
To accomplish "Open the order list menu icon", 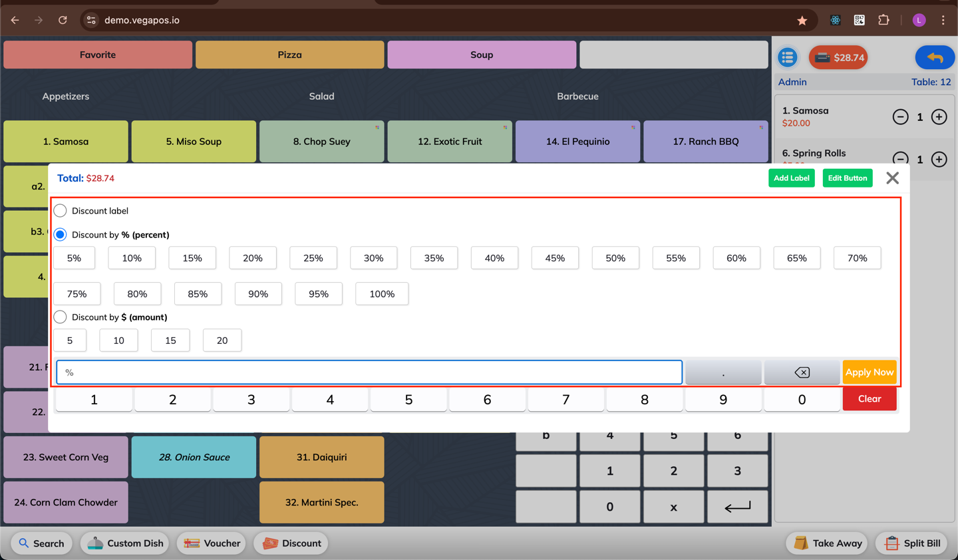I will point(788,57).
